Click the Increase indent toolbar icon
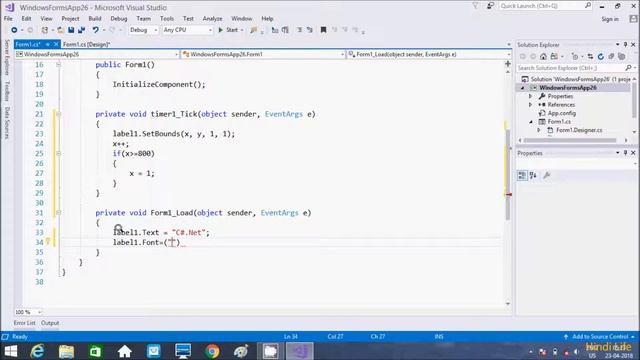The width and height of the screenshot is (640, 360). (285, 30)
